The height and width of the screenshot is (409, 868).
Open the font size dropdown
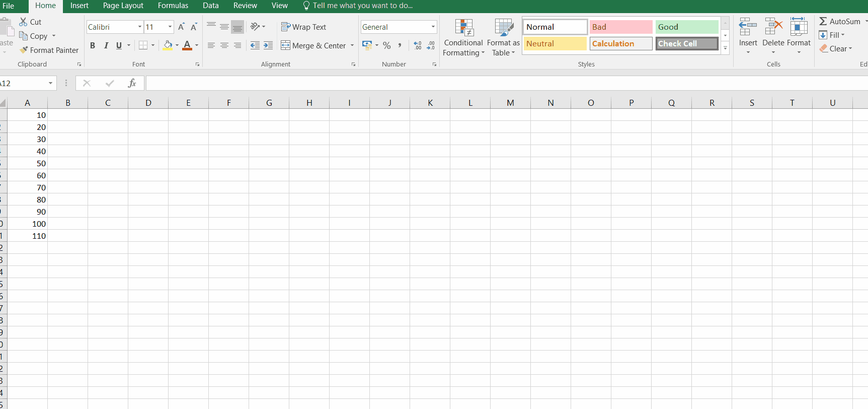tap(170, 27)
